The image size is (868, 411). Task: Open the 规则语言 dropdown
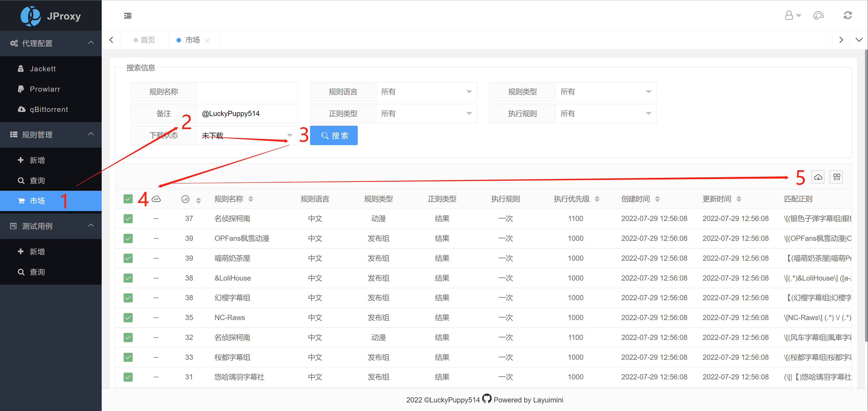click(426, 92)
